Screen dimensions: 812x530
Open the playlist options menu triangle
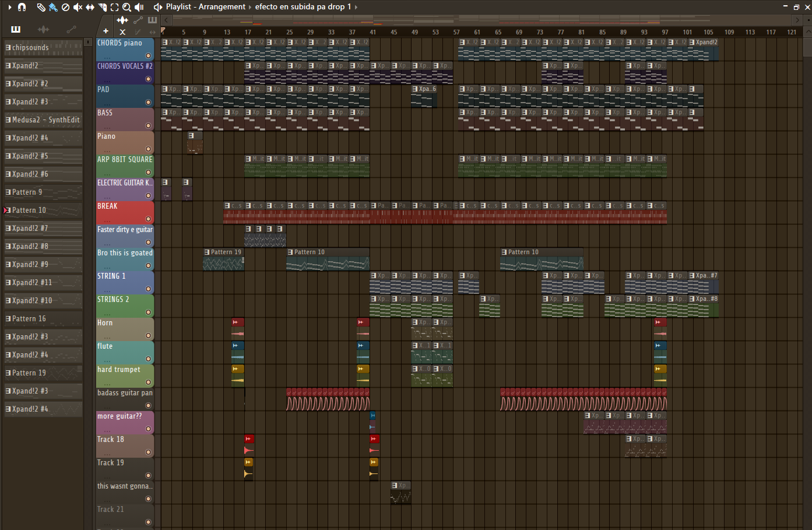click(x=10, y=8)
